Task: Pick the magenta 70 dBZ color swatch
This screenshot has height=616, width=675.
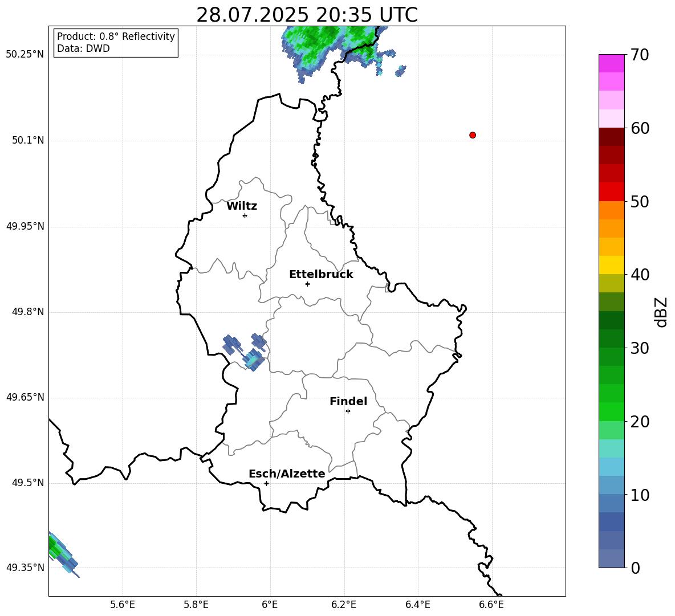Action: click(x=611, y=63)
